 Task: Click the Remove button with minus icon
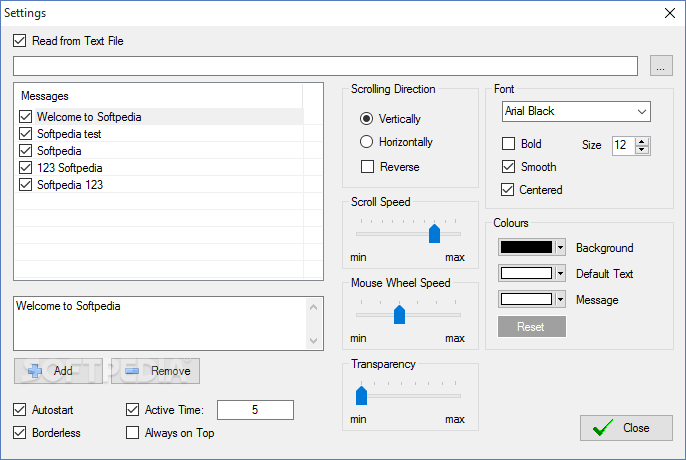pos(155,371)
